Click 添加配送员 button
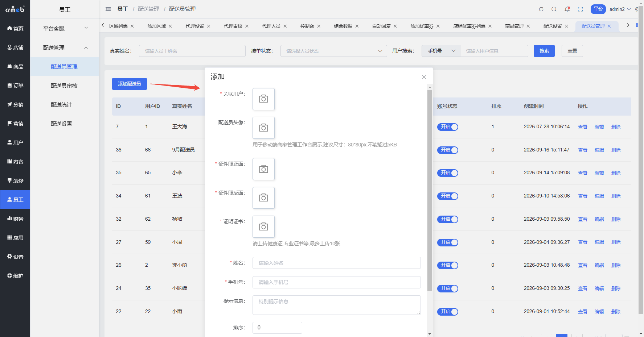The height and width of the screenshot is (337, 644). tap(130, 84)
